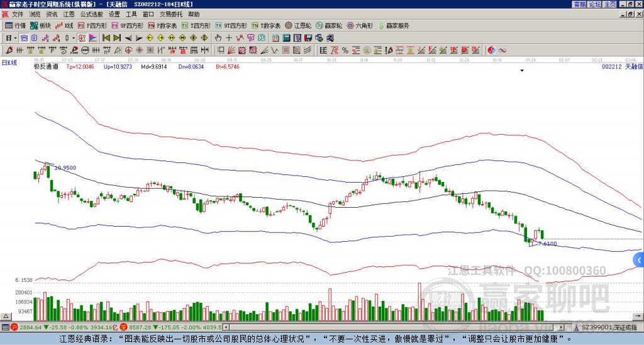Open 赢家服务 from toolbar
This screenshot has height=345, width=644.
pyautogui.click(x=394, y=25)
